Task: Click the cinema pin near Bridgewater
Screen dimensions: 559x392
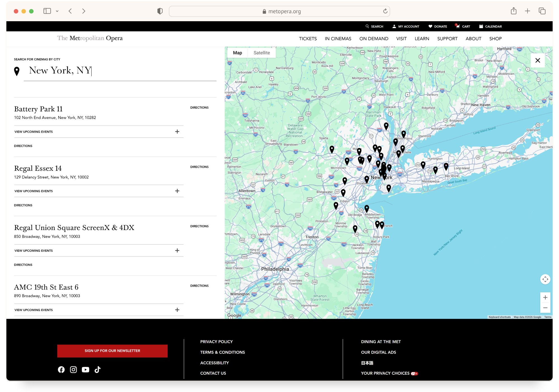Action: [x=343, y=193]
